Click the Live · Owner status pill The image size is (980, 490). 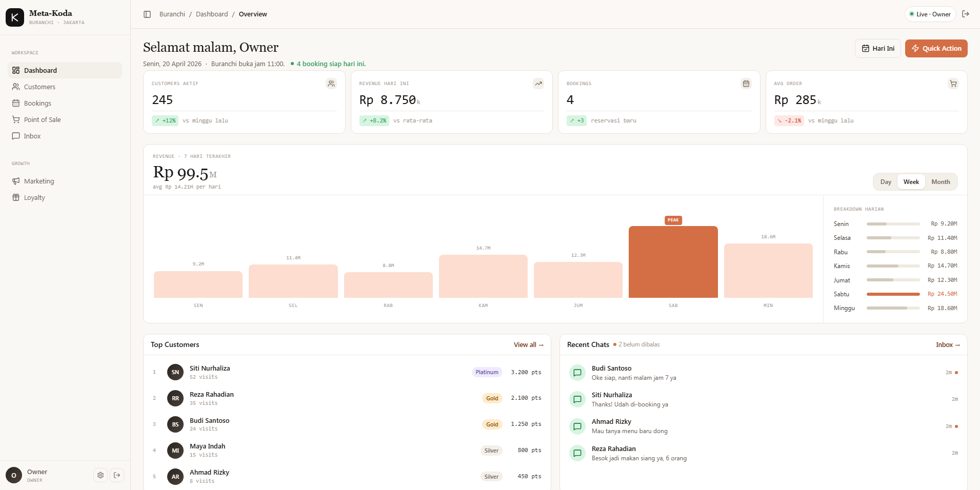click(930, 14)
